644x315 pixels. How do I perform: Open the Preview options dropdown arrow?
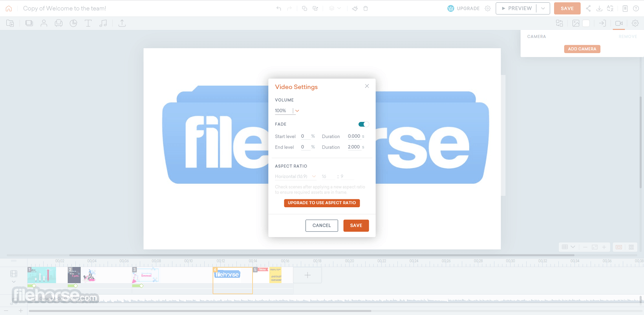pyautogui.click(x=543, y=8)
